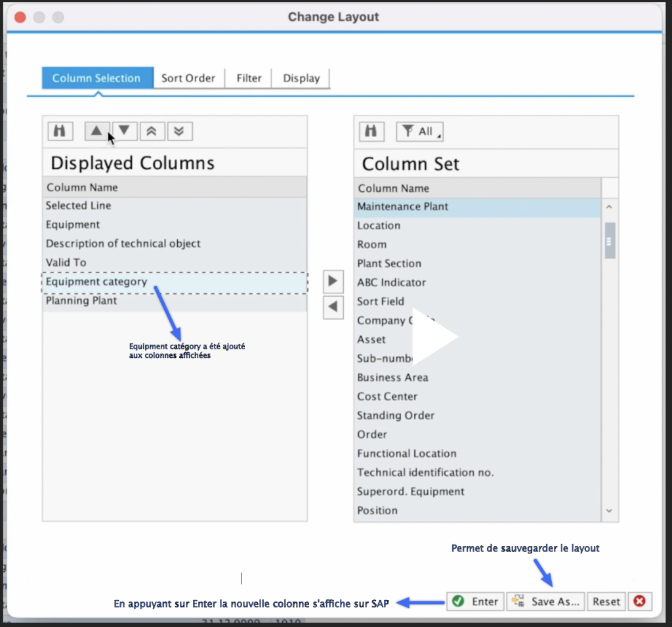Open the All filter dropdown in Column Set
The height and width of the screenshot is (627, 672).
(x=420, y=131)
